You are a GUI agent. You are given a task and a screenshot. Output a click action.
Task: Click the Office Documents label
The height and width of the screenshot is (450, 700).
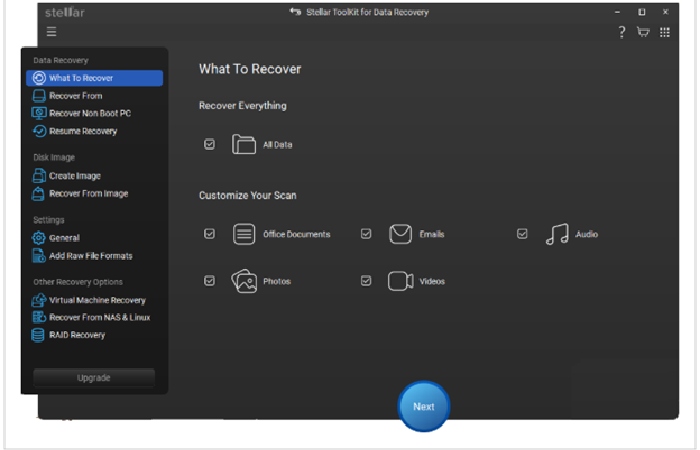coord(296,234)
